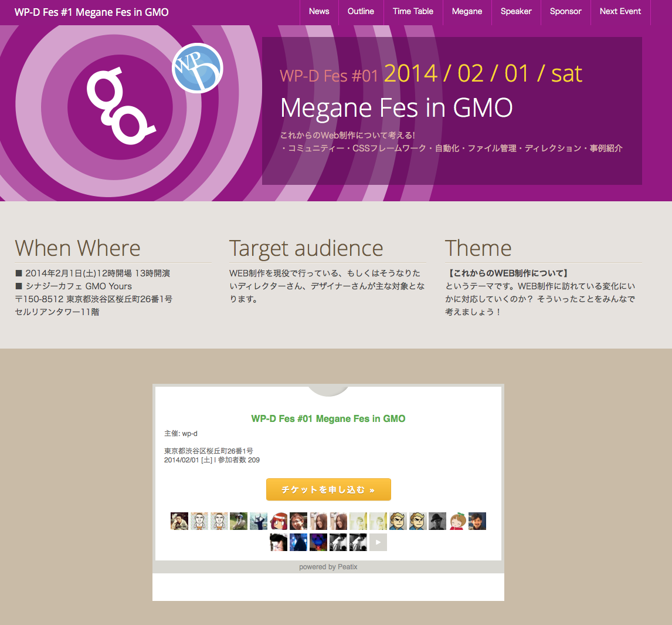
Task: Show more attendees with the gray arrow
Action: click(x=378, y=542)
